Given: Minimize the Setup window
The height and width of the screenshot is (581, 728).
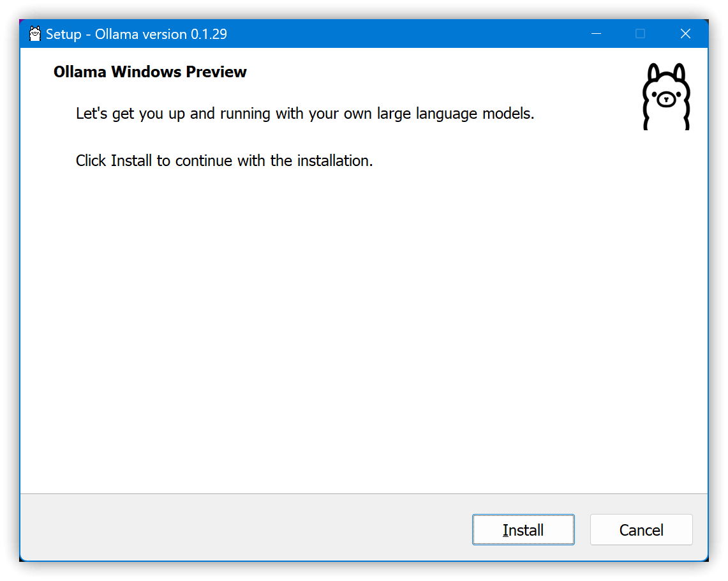Looking at the screenshot, I should tap(596, 34).
